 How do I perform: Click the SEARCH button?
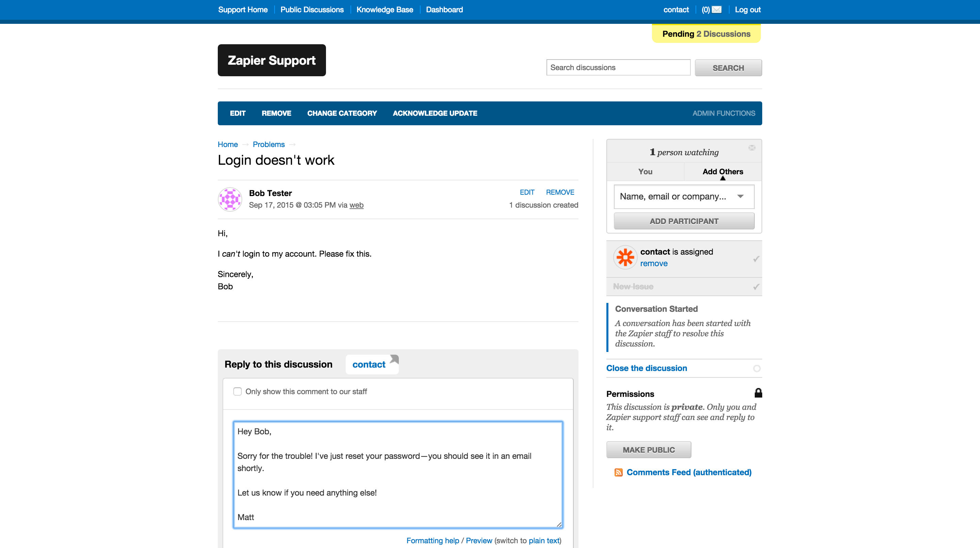[728, 68]
